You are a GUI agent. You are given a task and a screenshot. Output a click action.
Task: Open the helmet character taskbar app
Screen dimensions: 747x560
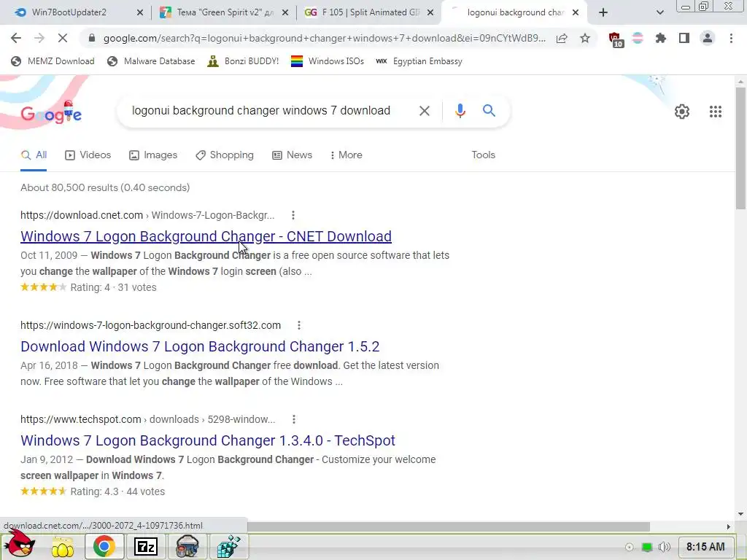click(187, 546)
